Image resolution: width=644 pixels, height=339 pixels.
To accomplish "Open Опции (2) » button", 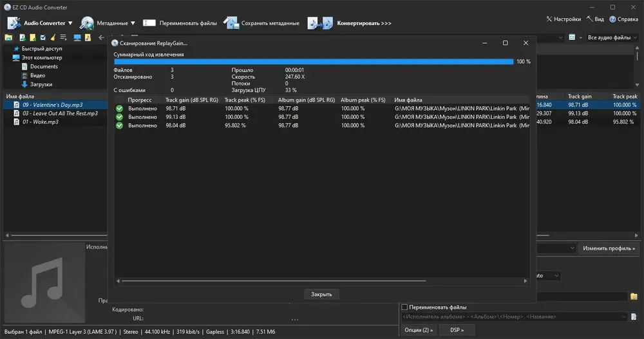I will 418,330.
